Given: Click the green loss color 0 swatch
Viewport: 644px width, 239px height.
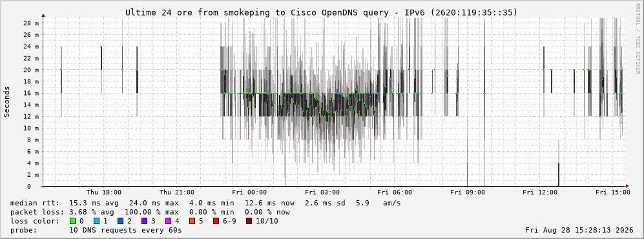Looking at the screenshot, I should click(x=73, y=221).
